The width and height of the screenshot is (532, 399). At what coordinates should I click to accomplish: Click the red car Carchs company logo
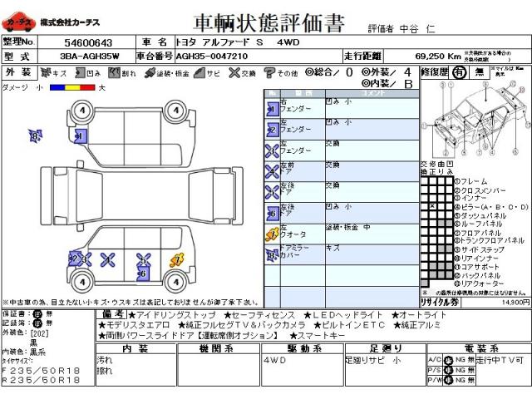(x=18, y=22)
